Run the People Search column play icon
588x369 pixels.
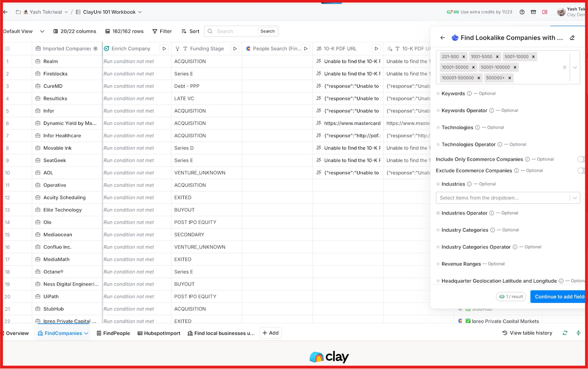tap(306, 48)
